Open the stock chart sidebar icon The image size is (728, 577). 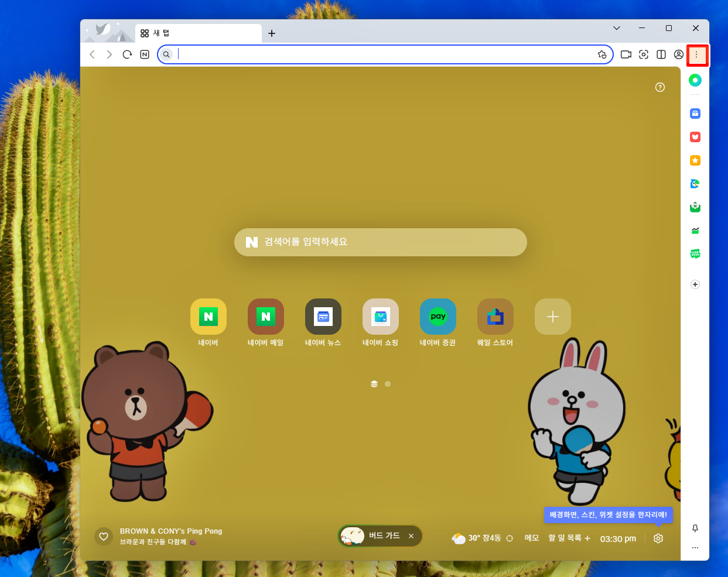pos(695,231)
